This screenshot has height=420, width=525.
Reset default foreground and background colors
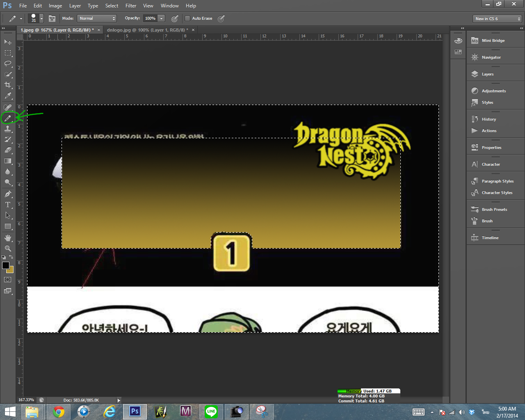click(x=4, y=257)
